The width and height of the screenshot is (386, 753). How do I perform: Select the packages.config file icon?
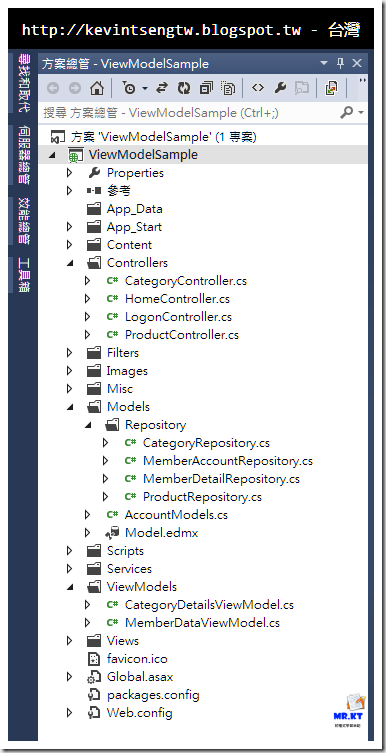point(94,695)
